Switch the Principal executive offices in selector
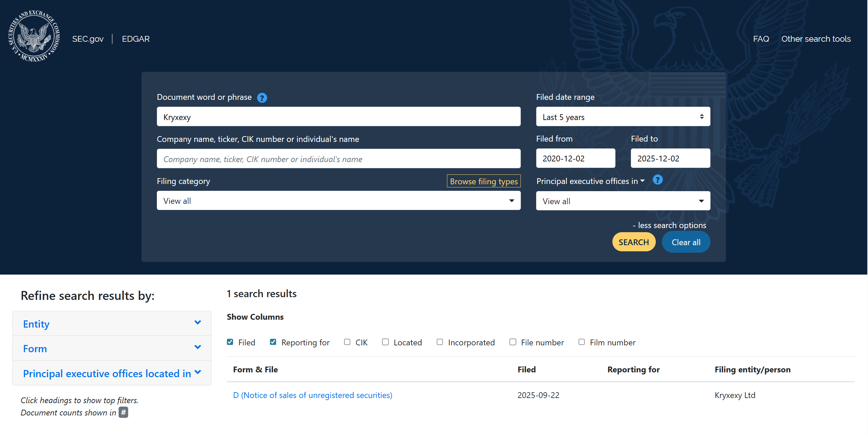This screenshot has height=437, width=868. [x=591, y=181]
